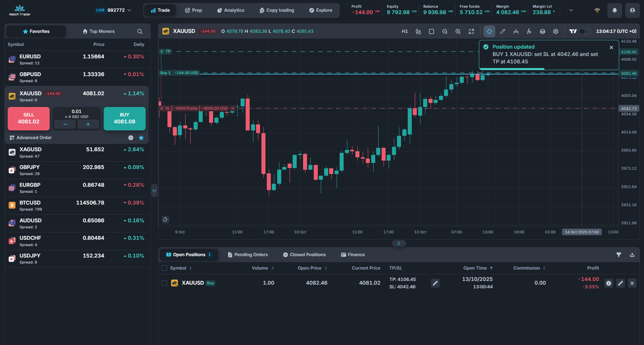This screenshot has height=345, width=644.
Task: Check the XAUUSD position checkbox
Action: pyautogui.click(x=164, y=283)
